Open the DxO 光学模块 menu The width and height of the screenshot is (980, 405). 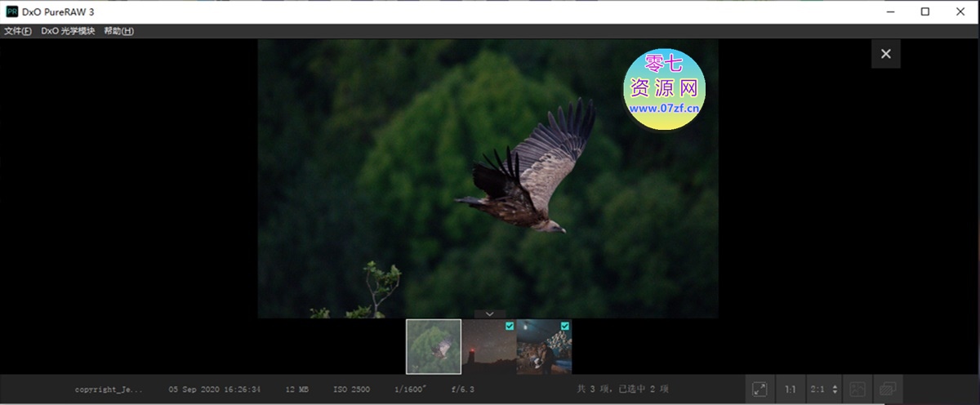[68, 31]
